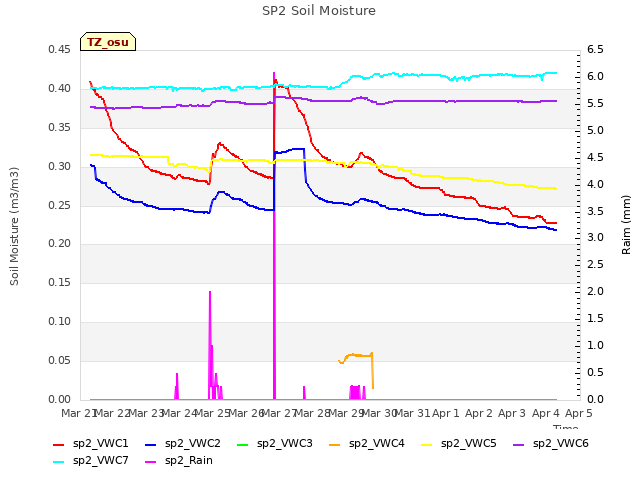Viewport: 640px width, 480px height.
Task: Click the orange sp2_VWC4 legend swatch
Action: coord(335,444)
